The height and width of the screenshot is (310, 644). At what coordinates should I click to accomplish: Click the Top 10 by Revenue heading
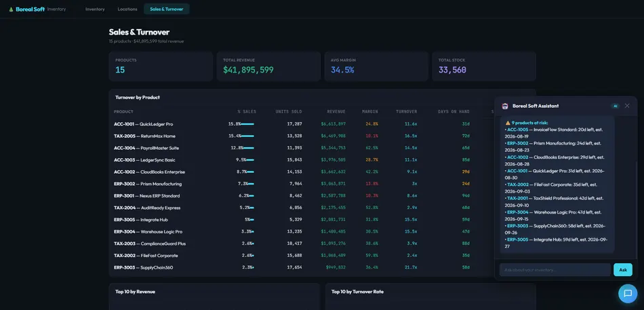tap(135, 292)
